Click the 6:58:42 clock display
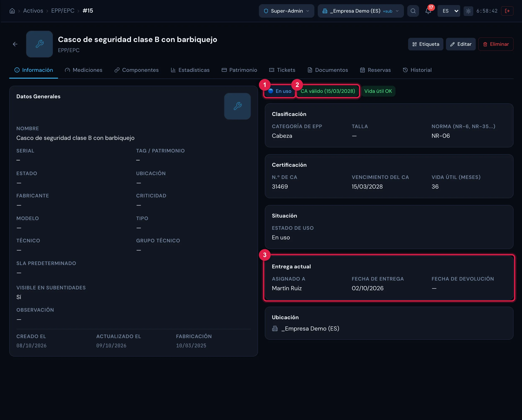Viewport: 522px width, 420px height. click(x=487, y=11)
